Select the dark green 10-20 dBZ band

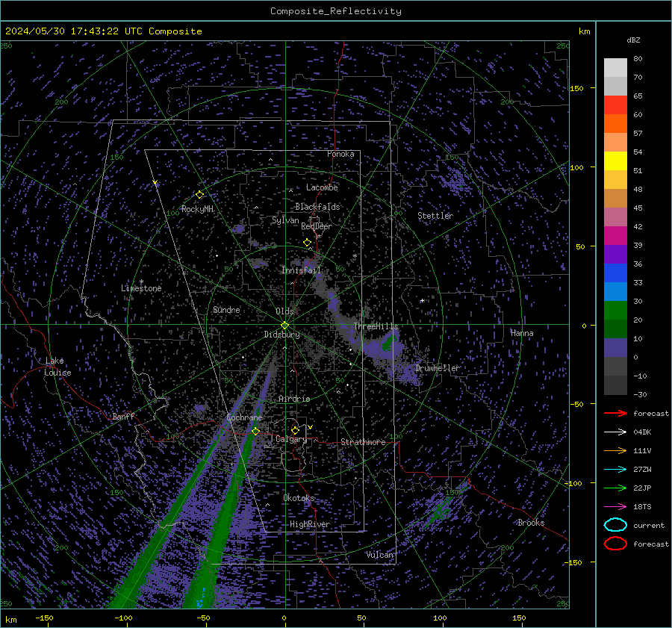(x=615, y=329)
